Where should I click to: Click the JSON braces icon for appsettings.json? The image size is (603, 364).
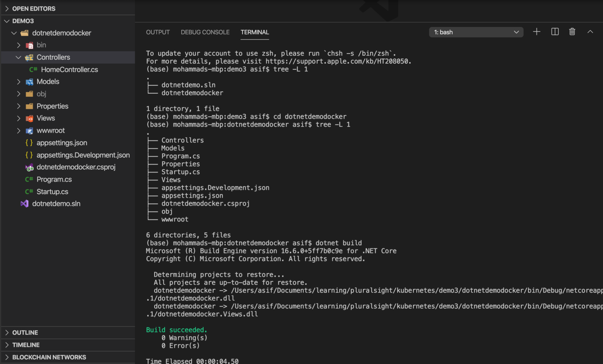(29, 143)
